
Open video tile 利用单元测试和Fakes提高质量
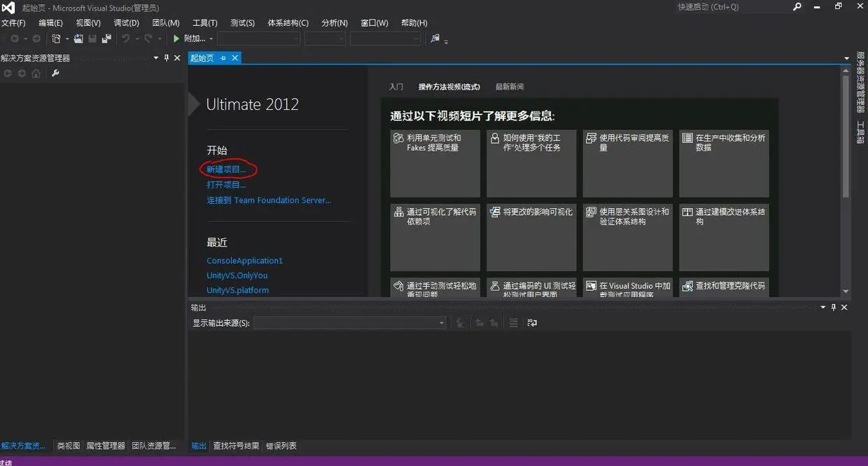point(435,163)
